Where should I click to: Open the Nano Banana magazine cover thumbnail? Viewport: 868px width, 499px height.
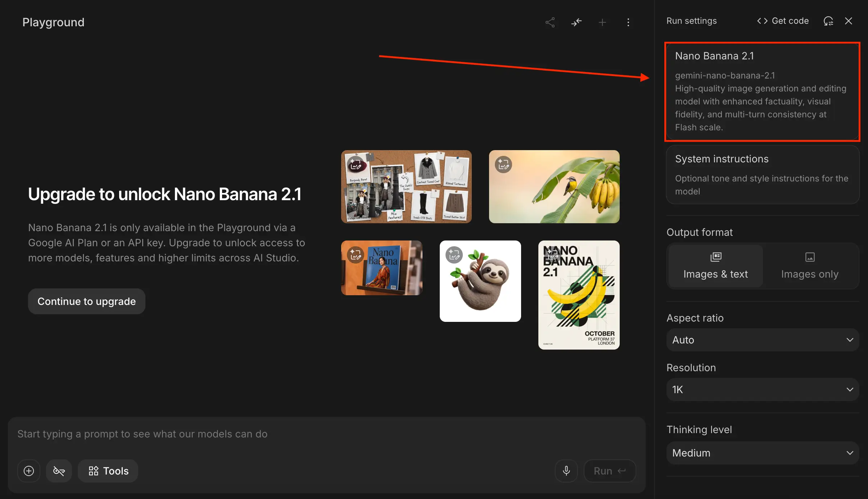point(382,268)
